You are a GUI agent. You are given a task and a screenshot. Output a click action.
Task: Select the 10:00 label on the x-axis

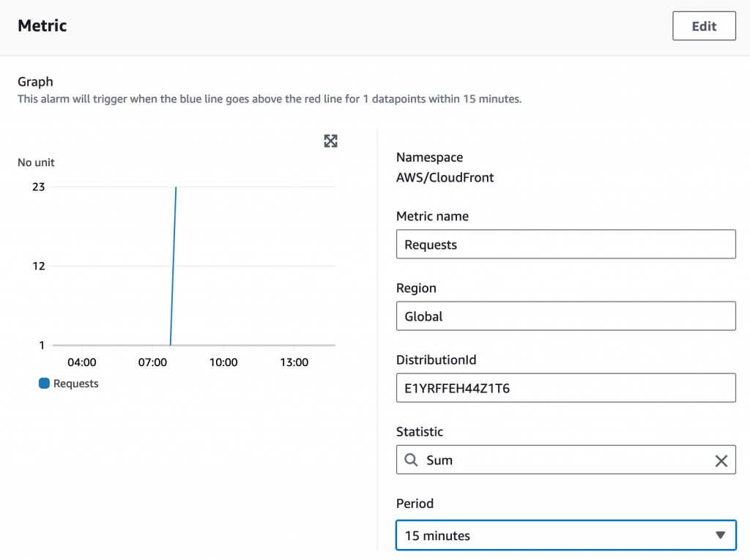click(223, 362)
